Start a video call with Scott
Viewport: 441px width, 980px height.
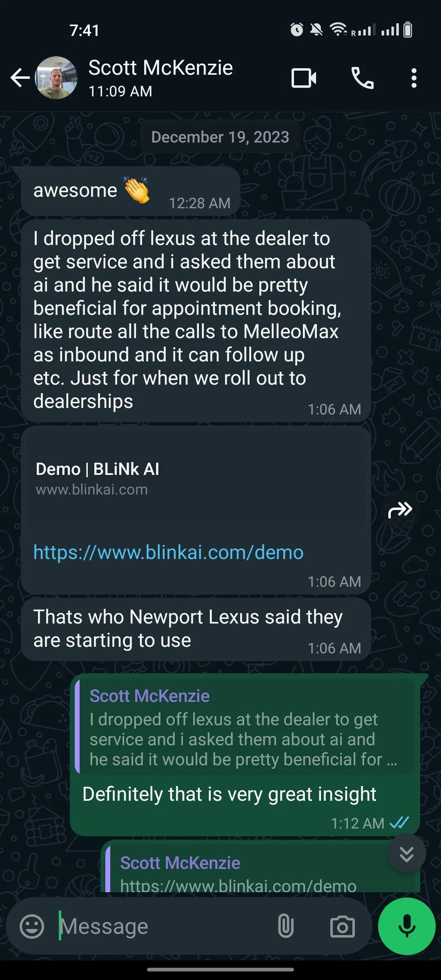(x=304, y=78)
